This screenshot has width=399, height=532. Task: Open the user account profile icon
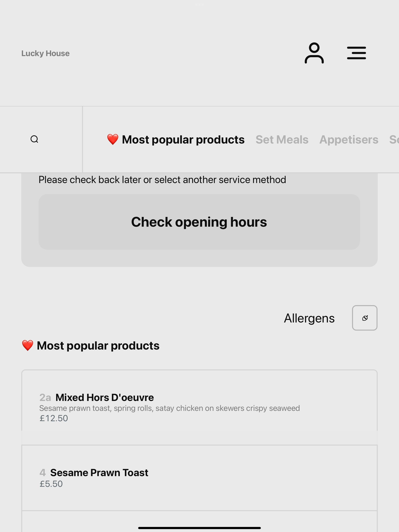click(314, 53)
